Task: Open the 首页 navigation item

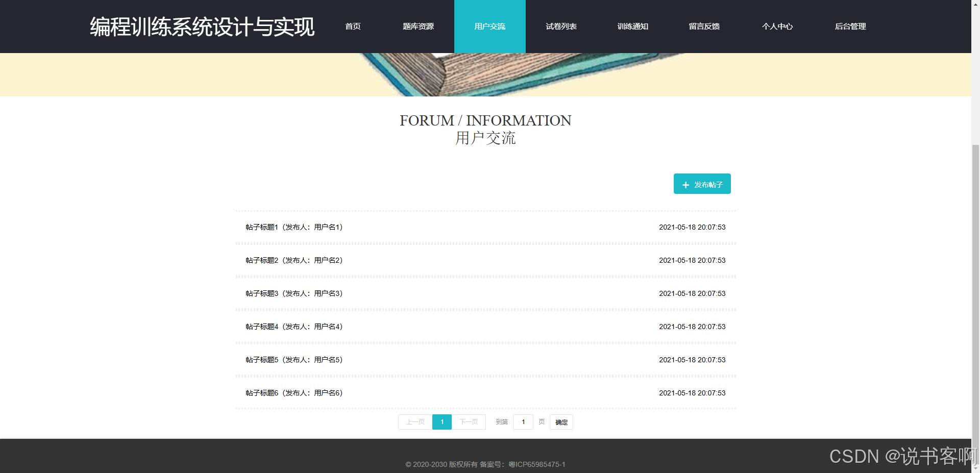Action: [x=353, y=27]
